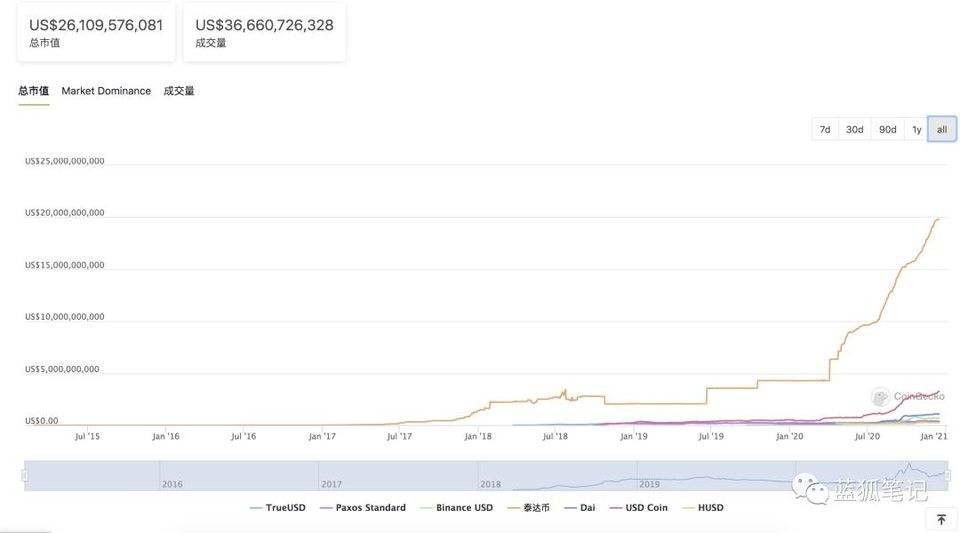Click the Jul '17 axis label
This screenshot has height=533, width=960.
click(x=399, y=436)
